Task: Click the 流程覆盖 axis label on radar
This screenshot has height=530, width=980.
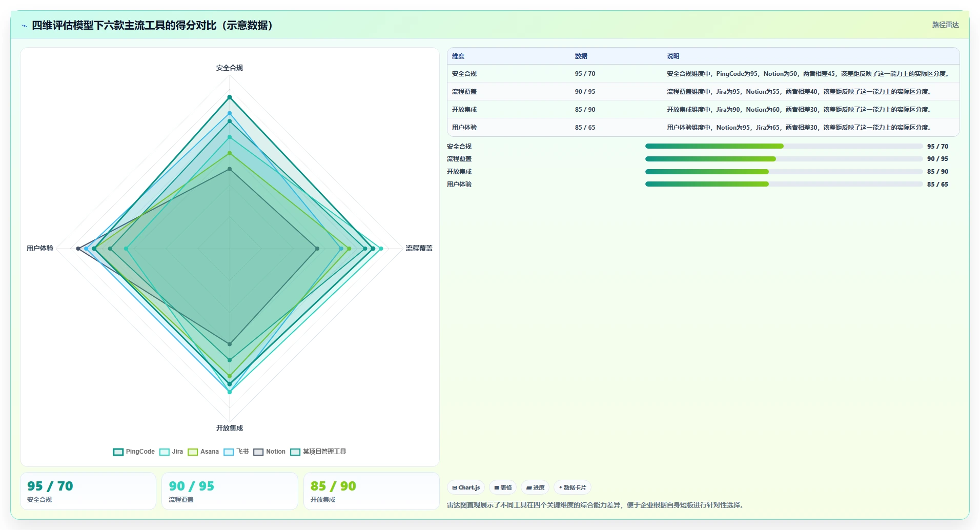Action: pos(419,248)
